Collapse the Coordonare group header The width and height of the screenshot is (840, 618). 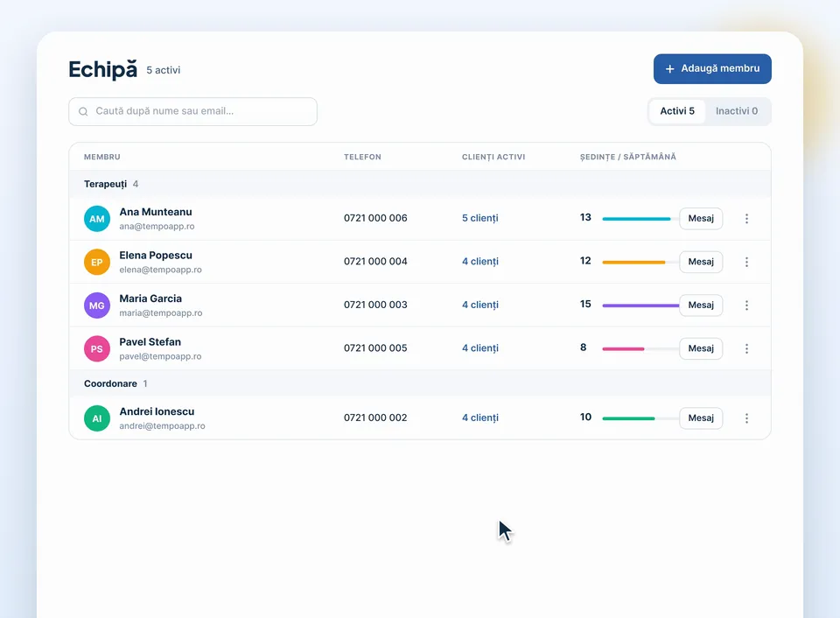(420, 383)
